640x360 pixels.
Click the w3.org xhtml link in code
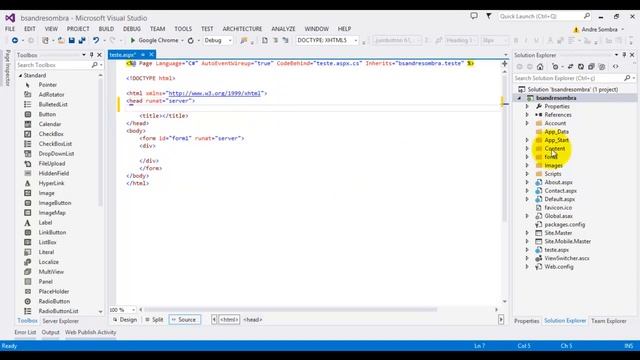coord(215,93)
